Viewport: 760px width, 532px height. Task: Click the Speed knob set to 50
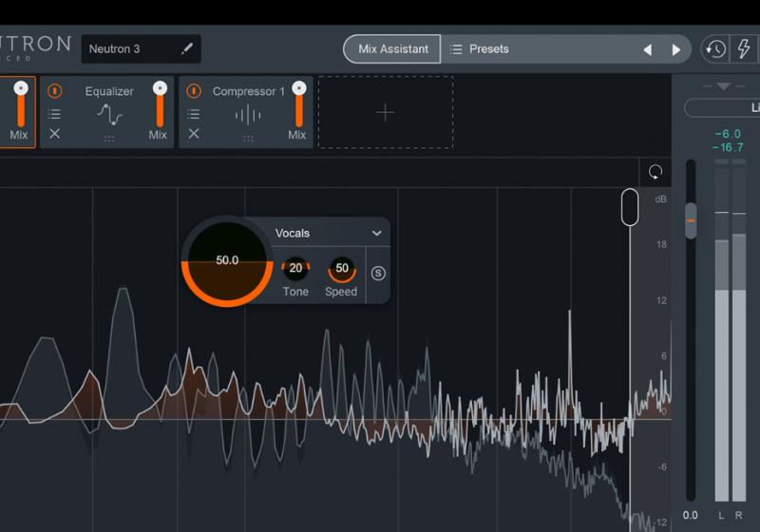point(342,269)
